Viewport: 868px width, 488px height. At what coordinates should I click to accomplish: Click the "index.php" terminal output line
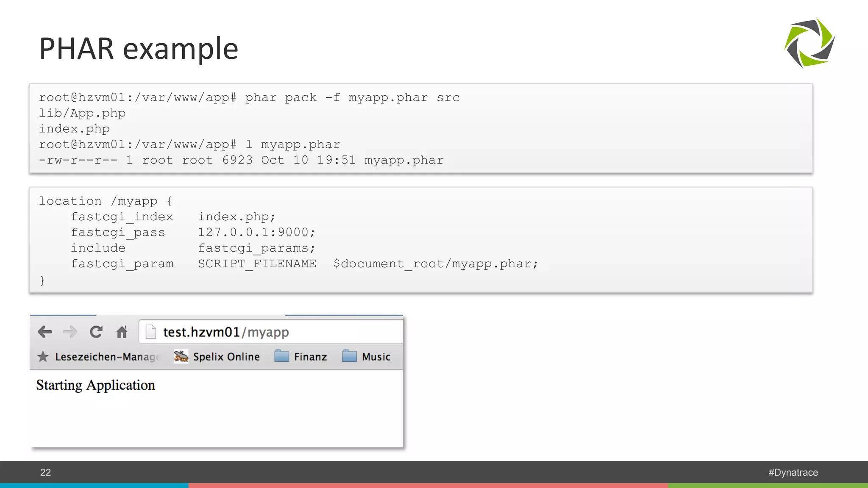[74, 129]
